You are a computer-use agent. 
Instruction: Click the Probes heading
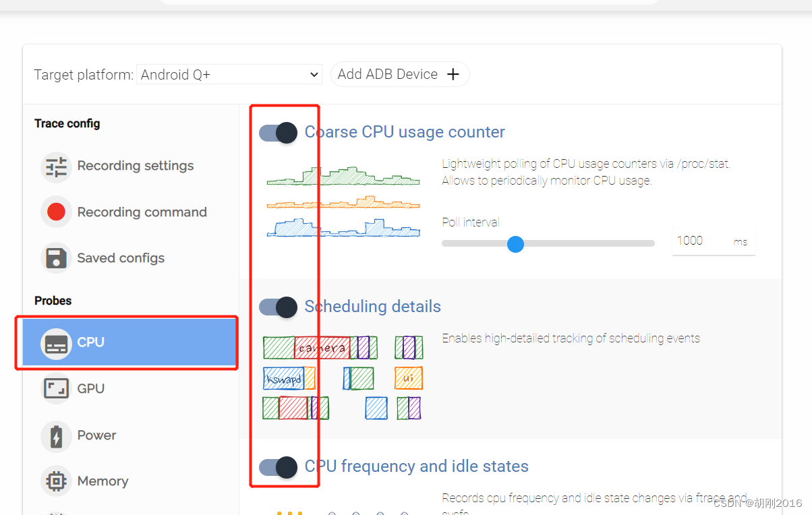[53, 301]
